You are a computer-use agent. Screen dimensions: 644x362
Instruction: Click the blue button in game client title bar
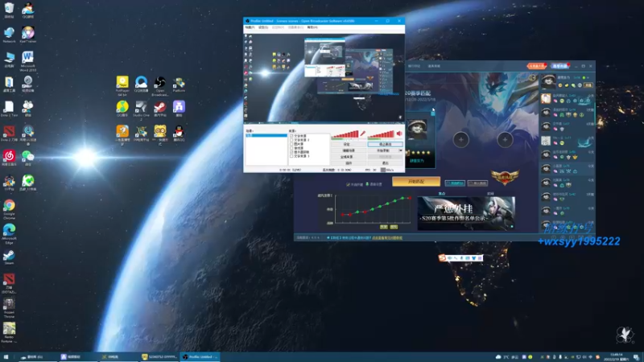[559, 66]
